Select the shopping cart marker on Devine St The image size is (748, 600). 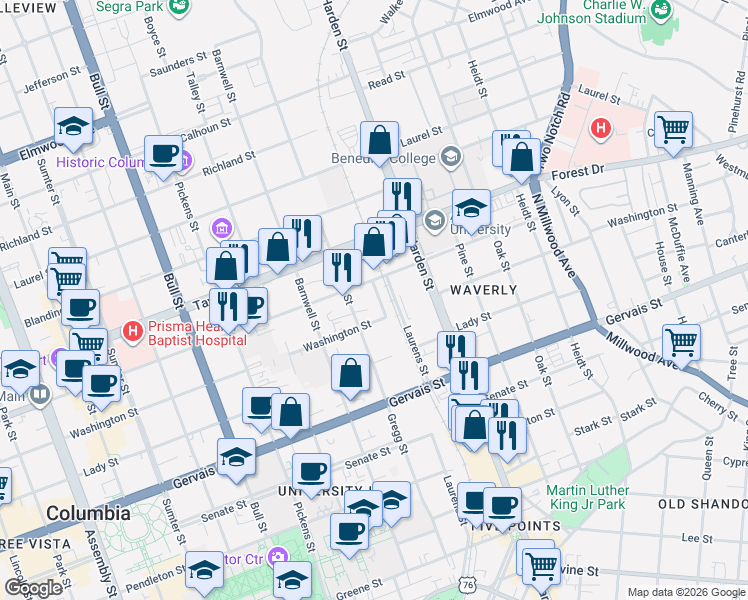(x=541, y=567)
